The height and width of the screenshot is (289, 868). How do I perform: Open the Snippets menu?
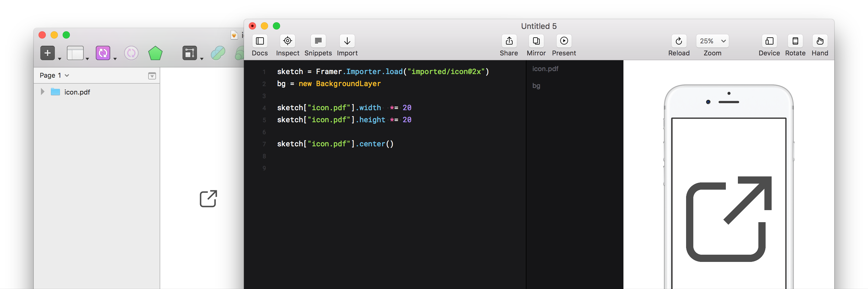[x=318, y=41]
